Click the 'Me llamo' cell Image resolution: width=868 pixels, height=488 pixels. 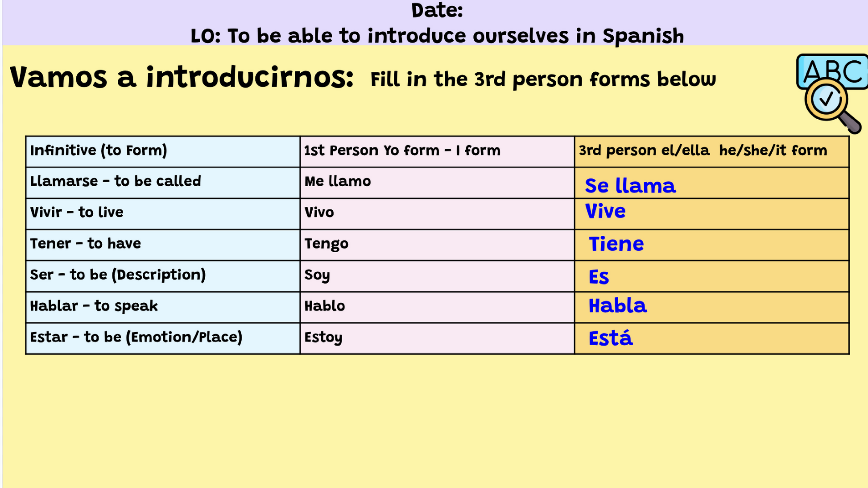pyautogui.click(x=437, y=183)
